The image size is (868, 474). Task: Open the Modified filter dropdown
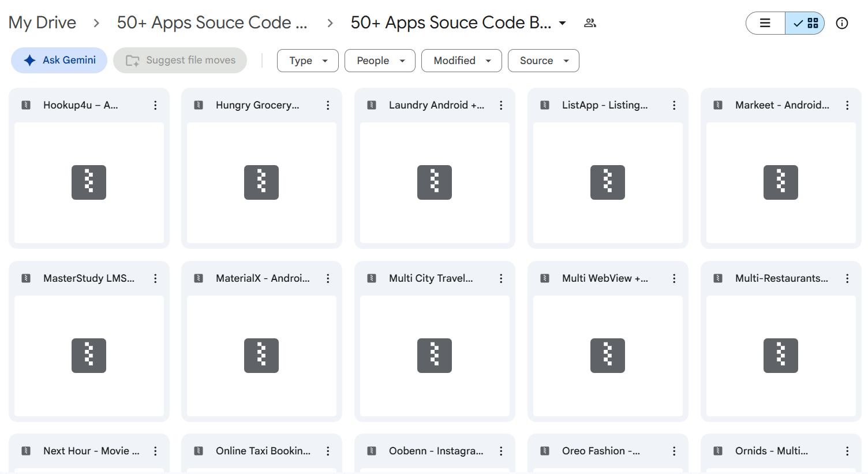[x=462, y=61]
